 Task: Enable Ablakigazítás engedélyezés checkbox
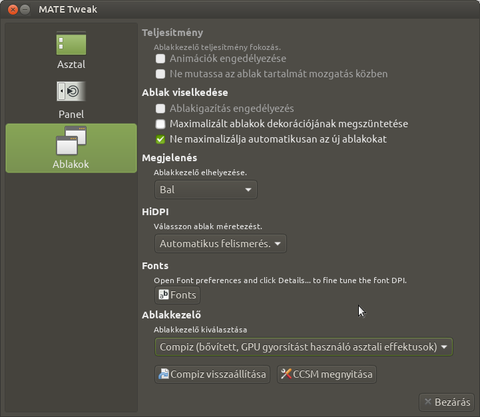tap(160, 108)
